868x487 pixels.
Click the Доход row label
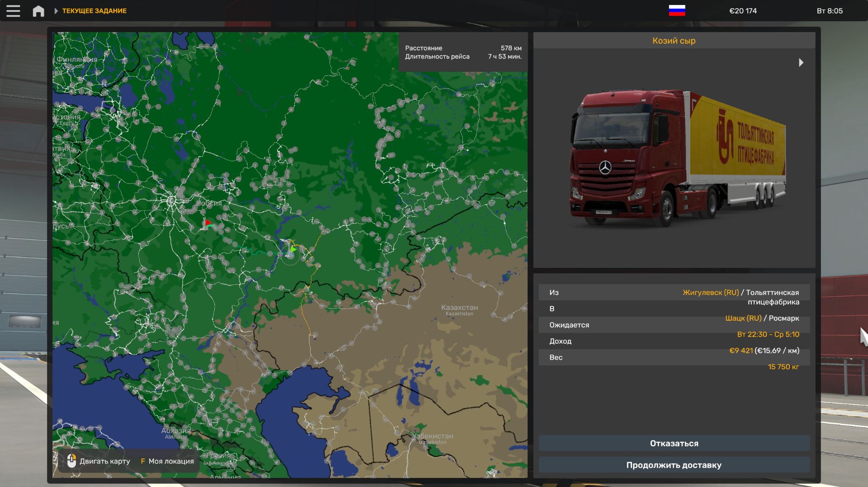[560, 341]
